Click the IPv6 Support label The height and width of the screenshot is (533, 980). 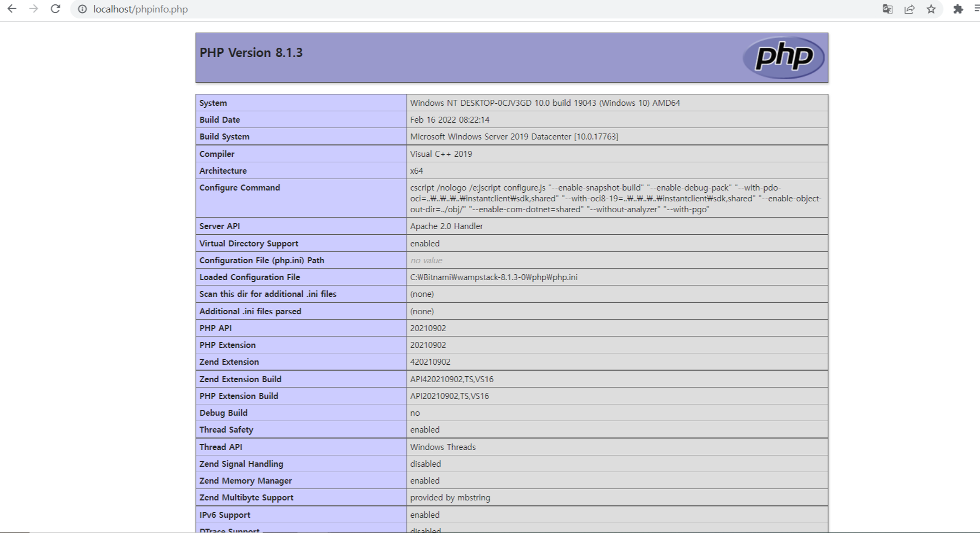(x=225, y=515)
